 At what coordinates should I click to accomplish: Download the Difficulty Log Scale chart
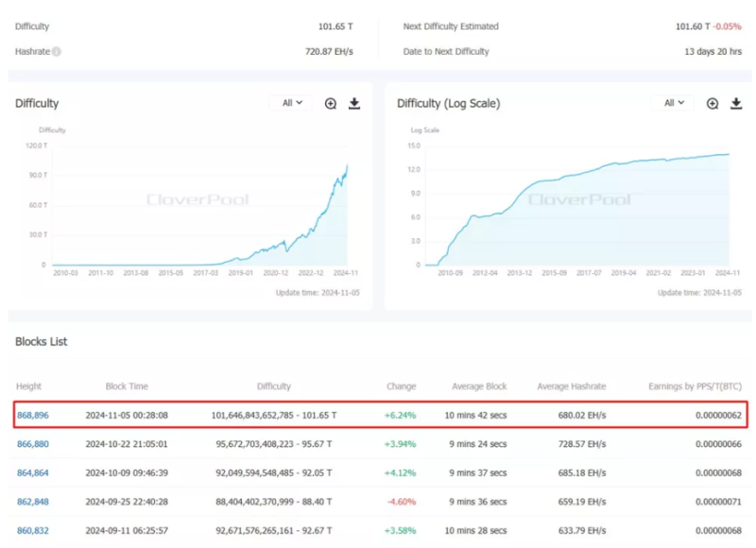coord(736,104)
